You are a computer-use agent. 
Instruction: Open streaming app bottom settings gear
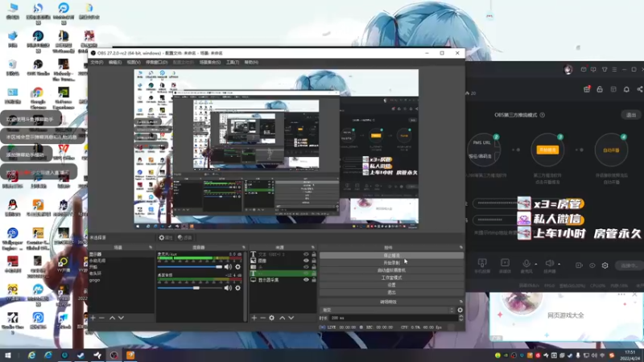[x=605, y=265]
